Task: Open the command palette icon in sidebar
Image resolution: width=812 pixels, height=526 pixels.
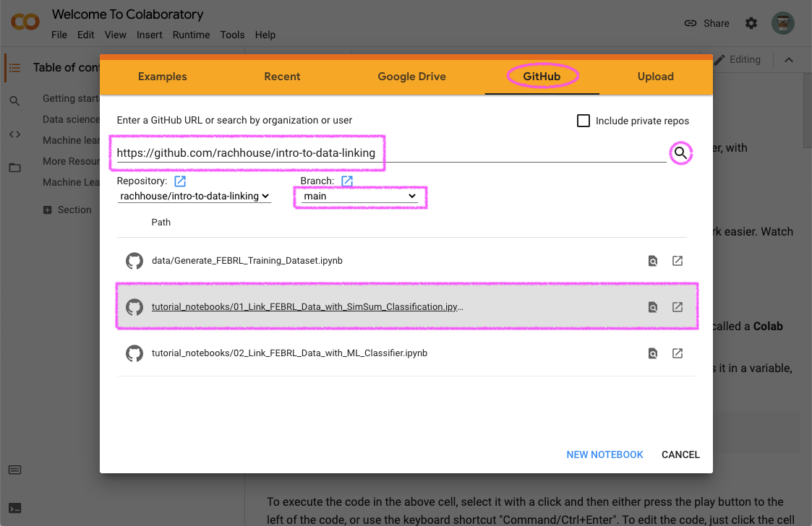Action: [x=15, y=470]
